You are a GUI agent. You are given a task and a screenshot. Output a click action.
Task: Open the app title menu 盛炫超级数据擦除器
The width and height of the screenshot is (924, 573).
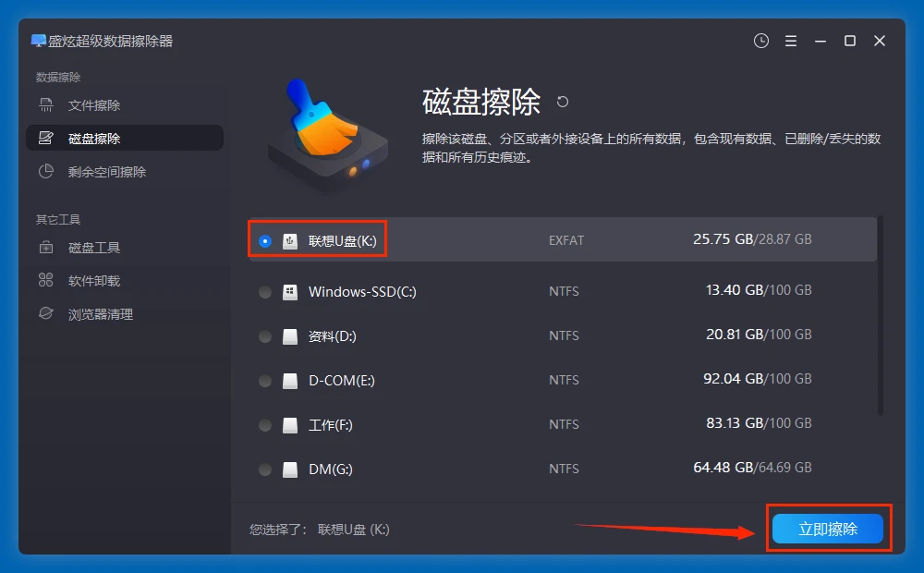pyautogui.click(x=102, y=41)
